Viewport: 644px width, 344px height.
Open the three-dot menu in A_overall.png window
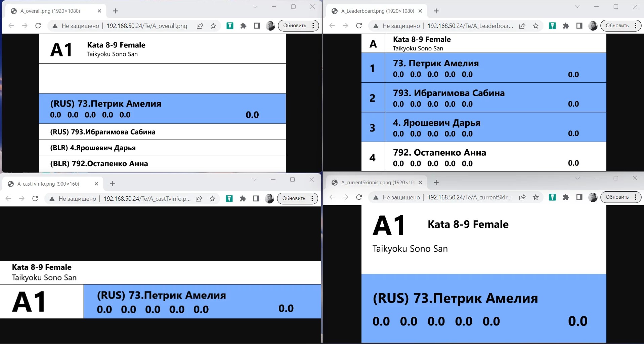[x=313, y=26]
